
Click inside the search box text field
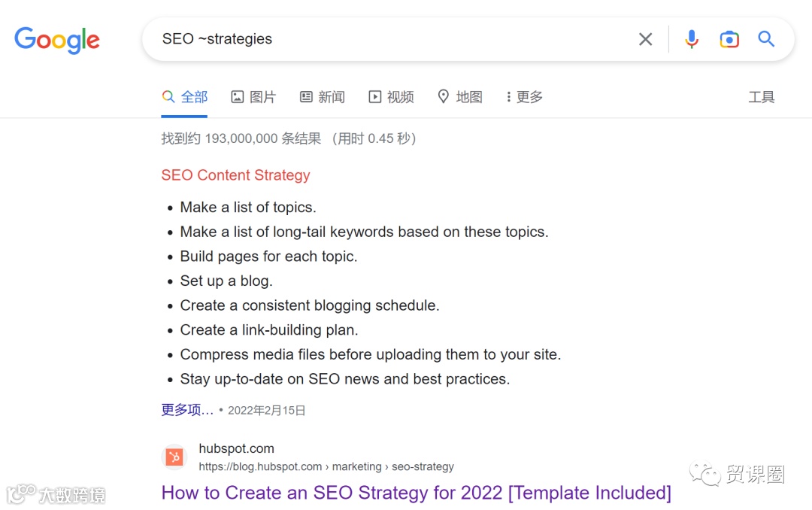tap(393, 39)
